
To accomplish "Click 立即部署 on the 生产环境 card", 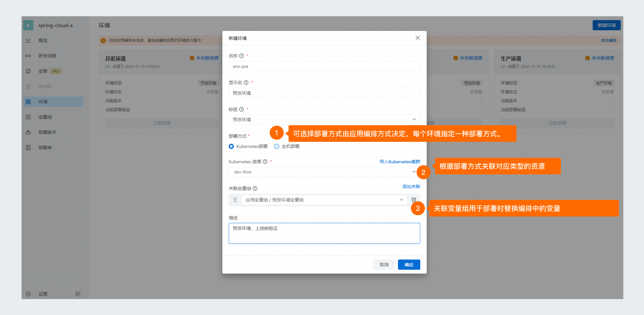I will coord(557,123).
